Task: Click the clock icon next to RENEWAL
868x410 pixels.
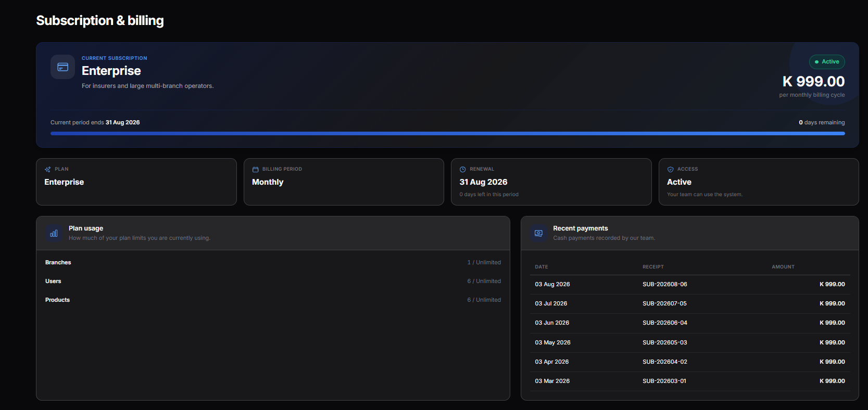Action: (x=463, y=169)
